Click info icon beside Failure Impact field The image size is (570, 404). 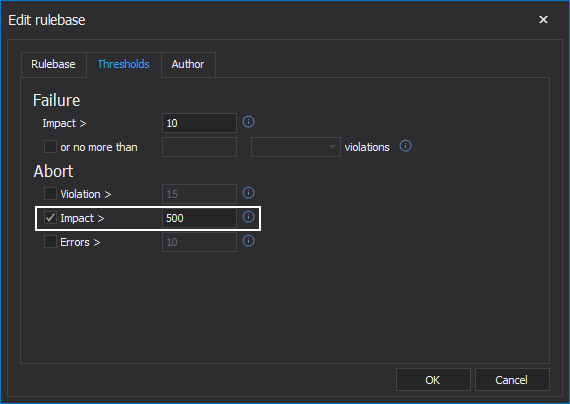click(248, 122)
